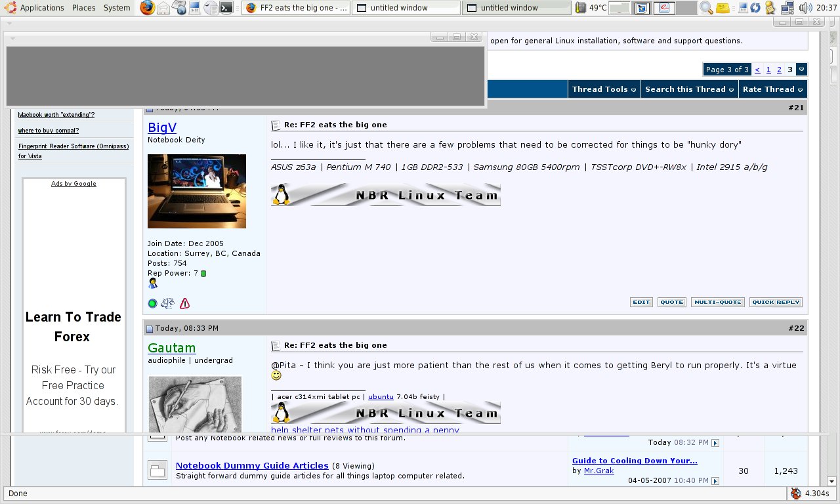Click the volume speaker icon
840x504 pixels.
pyautogui.click(x=805, y=8)
